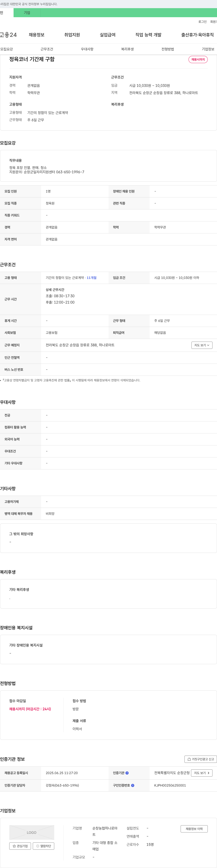Click the job title 정육코너 기간제 구함

[x=32, y=59]
